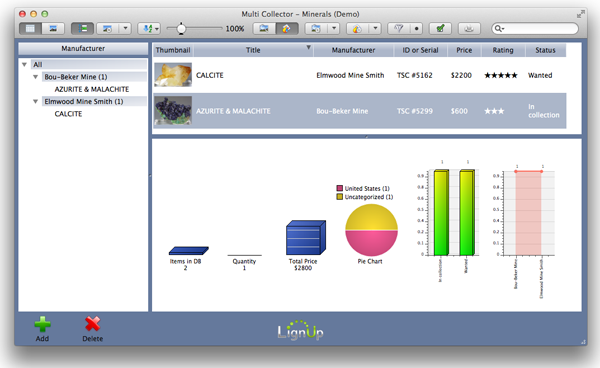Click the template view toolbar button
This screenshot has height=368, width=600.
pyautogui.click(x=316, y=28)
